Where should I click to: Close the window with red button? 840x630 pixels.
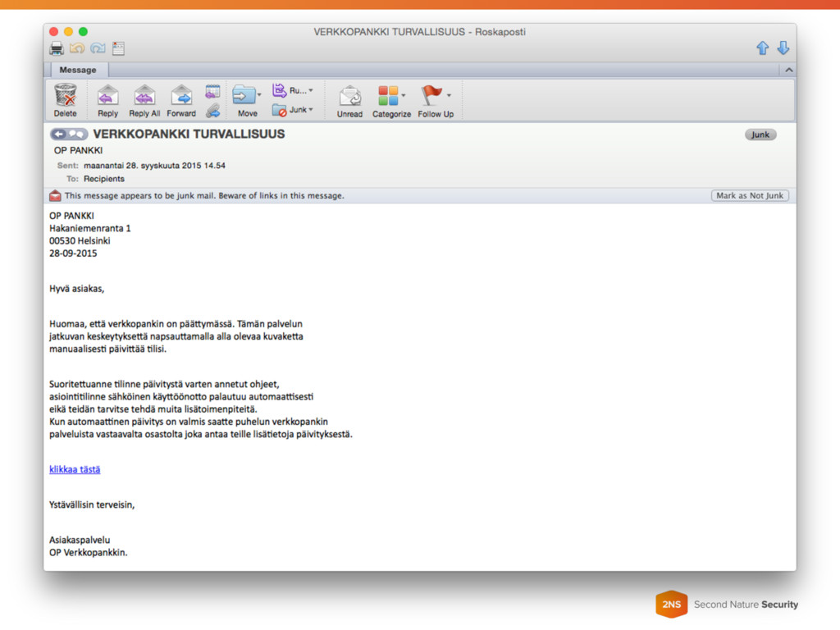coord(53,32)
